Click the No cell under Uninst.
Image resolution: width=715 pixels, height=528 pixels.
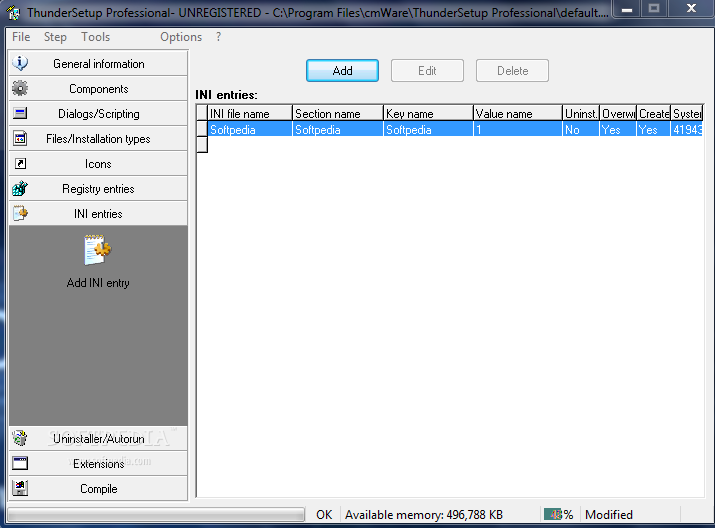point(581,129)
